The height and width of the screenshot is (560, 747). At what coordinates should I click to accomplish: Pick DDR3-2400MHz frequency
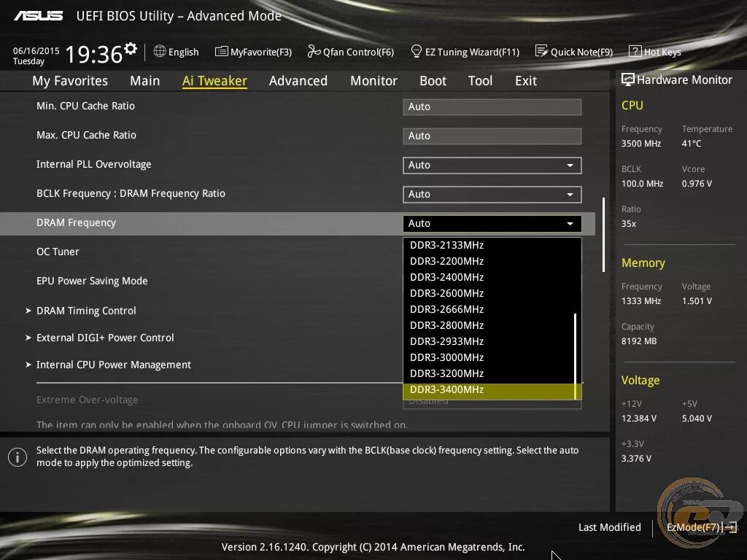tap(488, 277)
